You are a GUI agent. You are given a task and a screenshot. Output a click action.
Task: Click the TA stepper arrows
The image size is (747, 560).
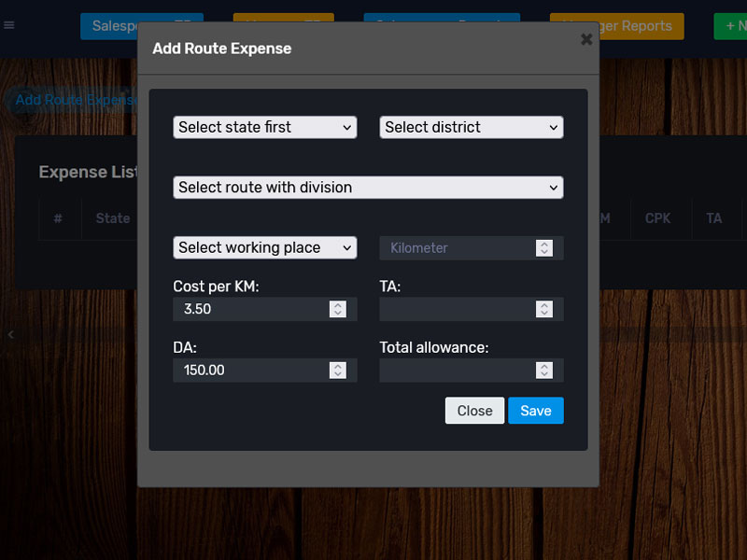pos(544,309)
